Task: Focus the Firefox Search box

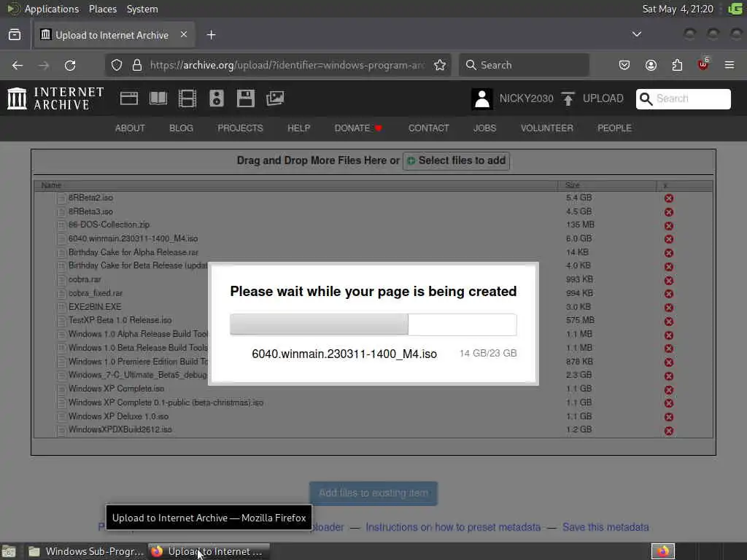Action: [524, 65]
